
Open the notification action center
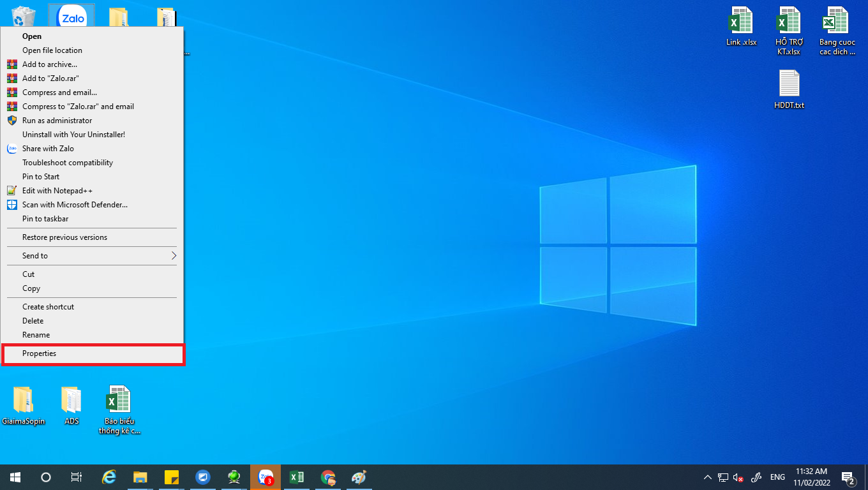click(848, 477)
